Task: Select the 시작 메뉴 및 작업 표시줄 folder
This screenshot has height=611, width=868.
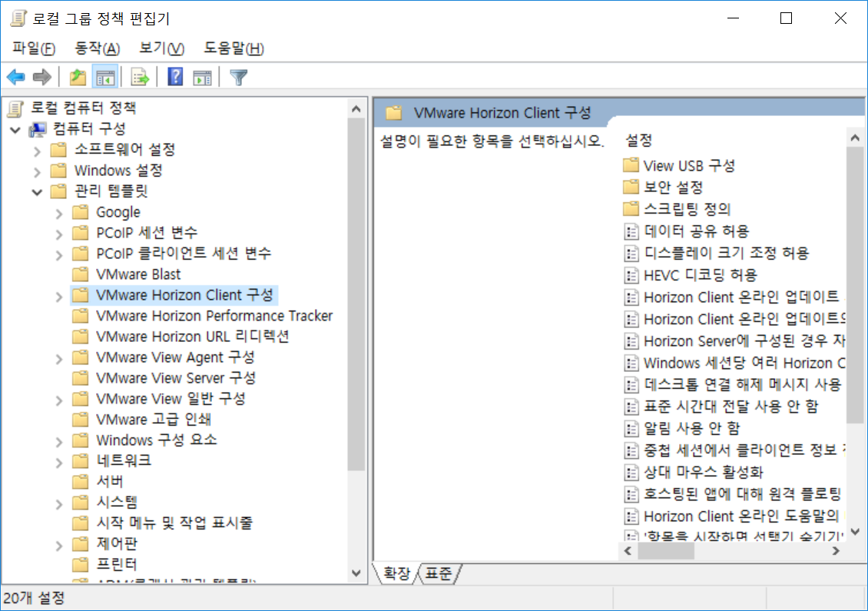Action: (x=163, y=523)
